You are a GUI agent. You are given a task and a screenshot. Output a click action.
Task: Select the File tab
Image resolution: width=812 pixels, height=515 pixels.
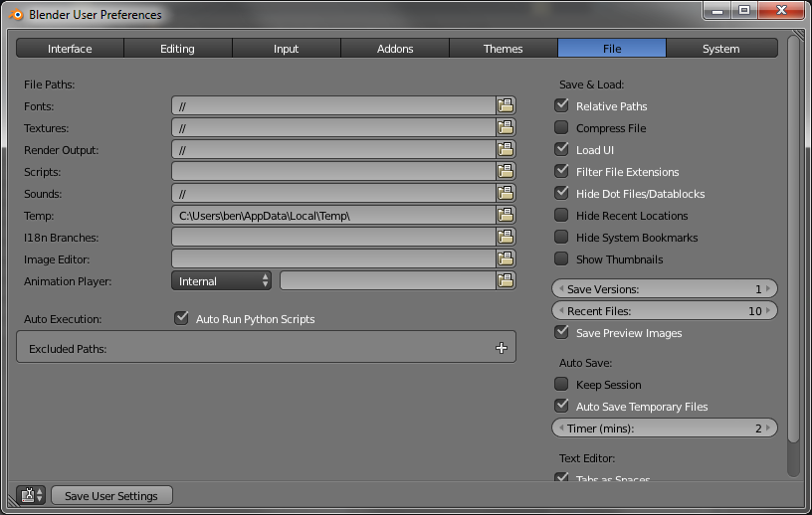coord(612,48)
